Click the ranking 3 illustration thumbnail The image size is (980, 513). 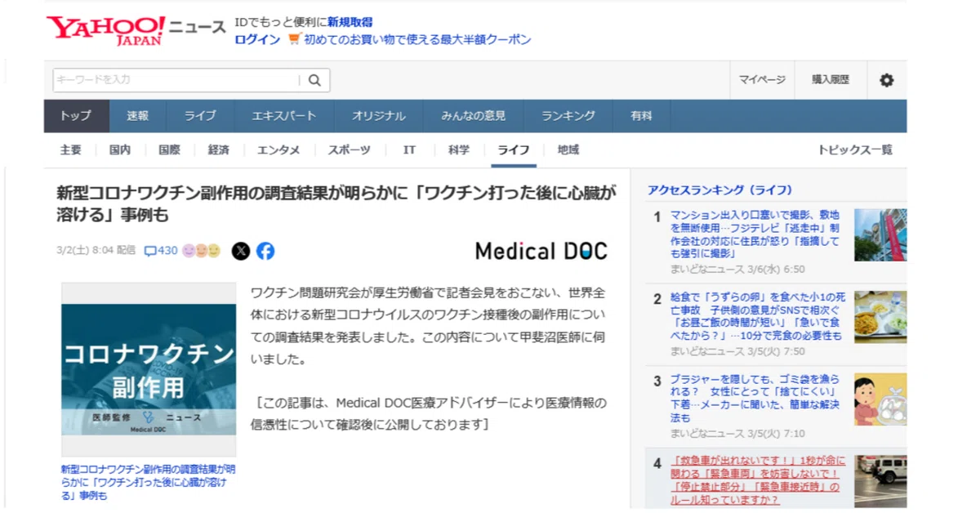click(880, 399)
